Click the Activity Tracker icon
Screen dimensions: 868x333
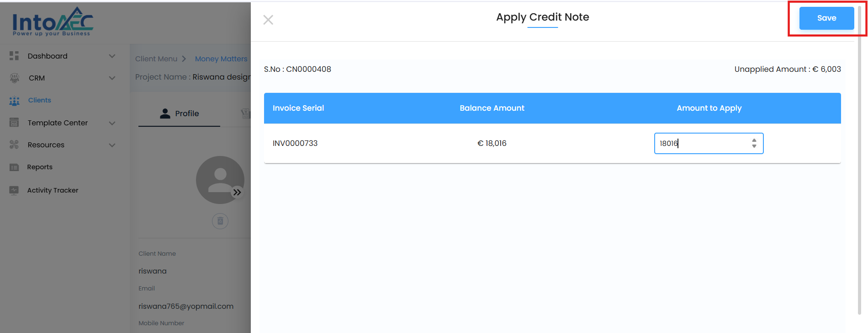(x=14, y=190)
